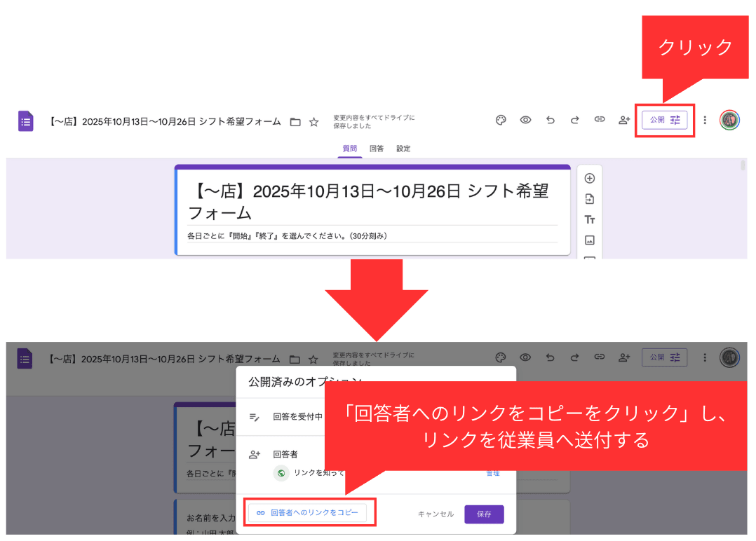Click 回答者へのリンクをコピー button
The width and height of the screenshot is (756, 541).
(310, 512)
